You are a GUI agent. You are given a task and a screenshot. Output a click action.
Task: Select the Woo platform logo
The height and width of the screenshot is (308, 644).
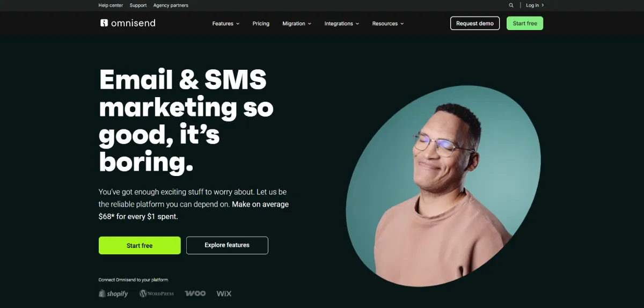(x=195, y=294)
